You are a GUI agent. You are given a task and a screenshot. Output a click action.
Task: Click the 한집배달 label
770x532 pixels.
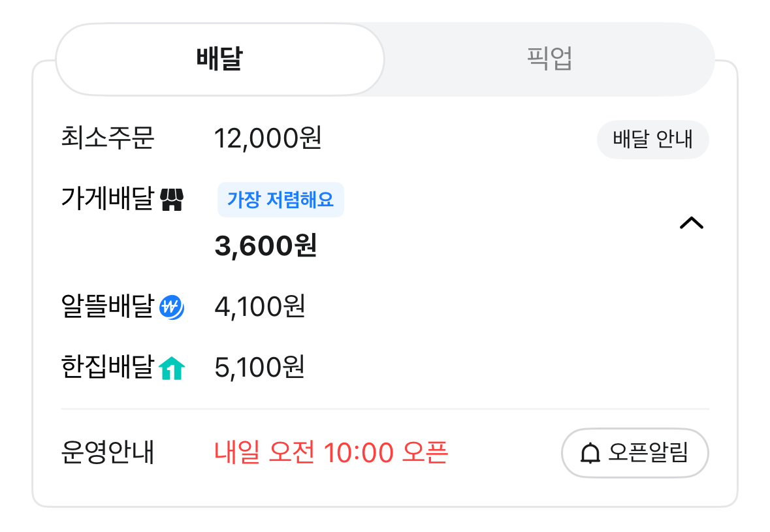click(107, 368)
